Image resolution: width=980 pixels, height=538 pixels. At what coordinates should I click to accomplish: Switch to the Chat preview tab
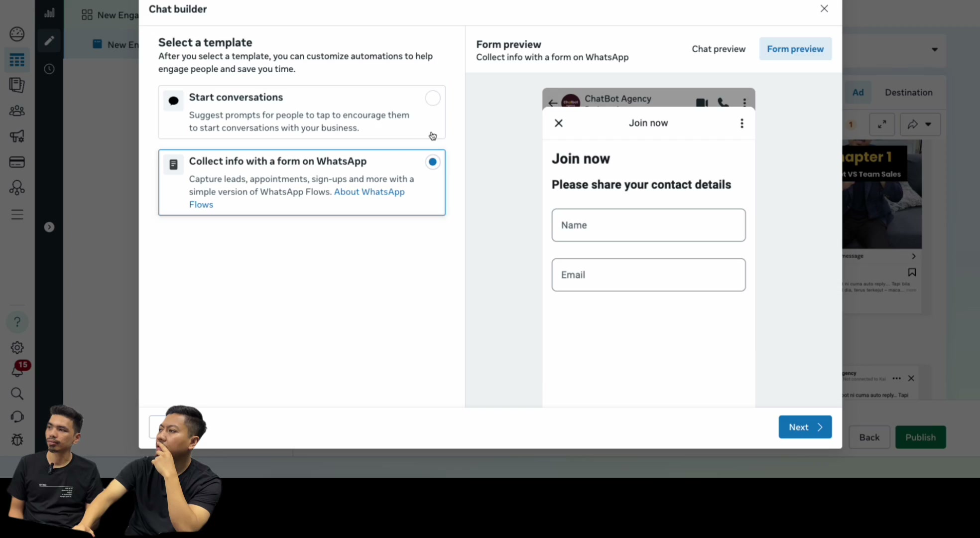pos(719,49)
